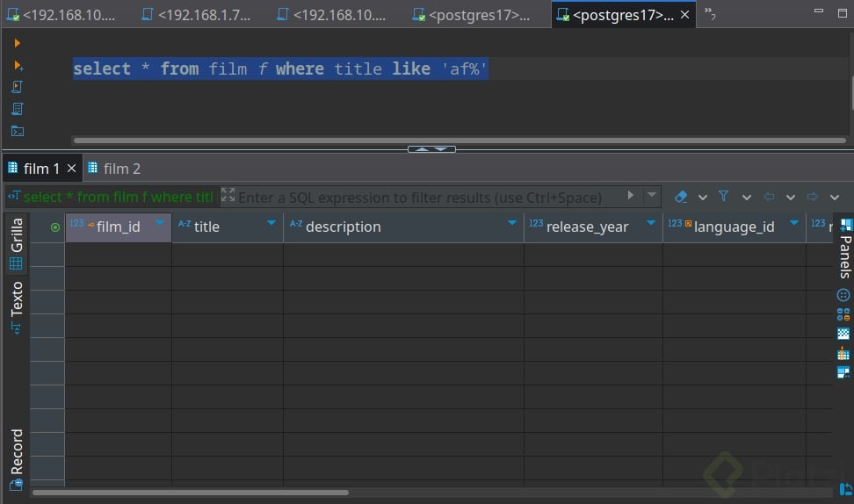Expand chevron next to the back arrow
854x504 pixels.
click(790, 198)
